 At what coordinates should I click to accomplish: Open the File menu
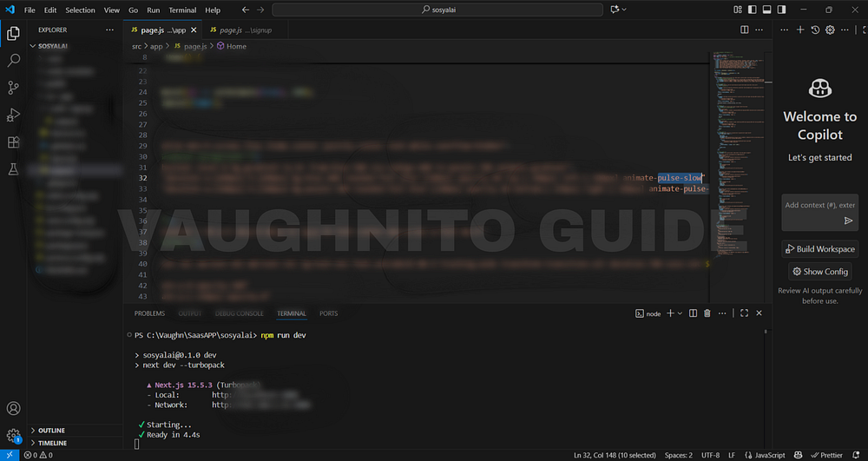pos(30,10)
